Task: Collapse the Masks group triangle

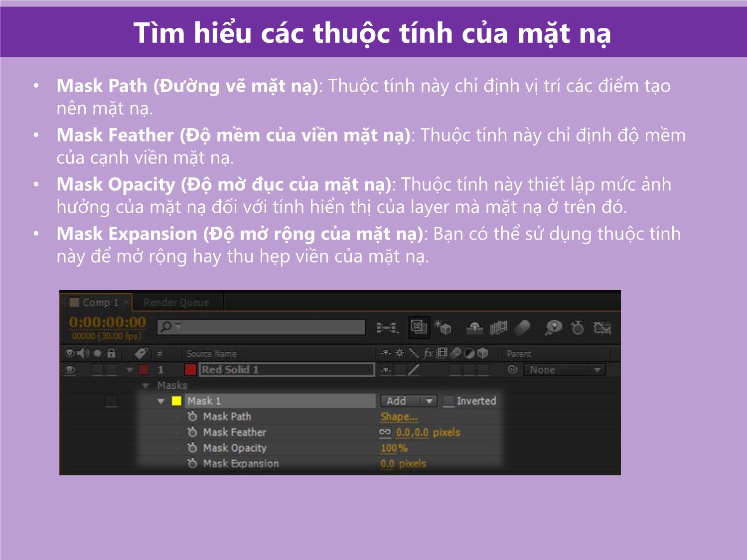Action: tap(146, 385)
